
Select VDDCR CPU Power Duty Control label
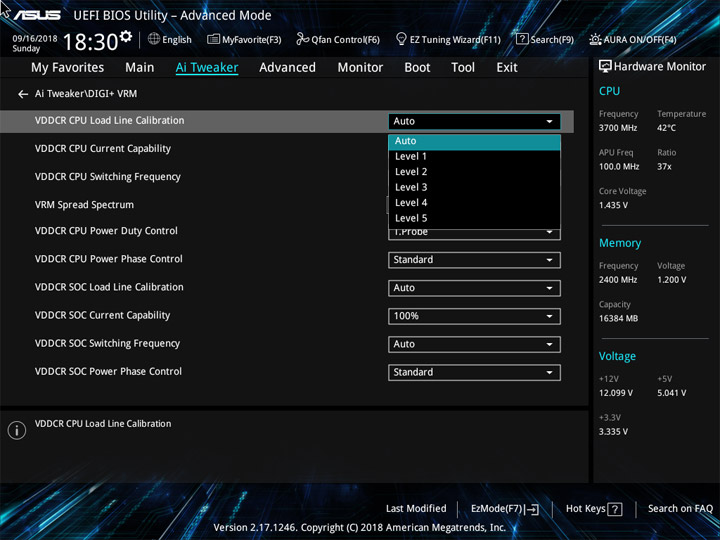tap(106, 231)
